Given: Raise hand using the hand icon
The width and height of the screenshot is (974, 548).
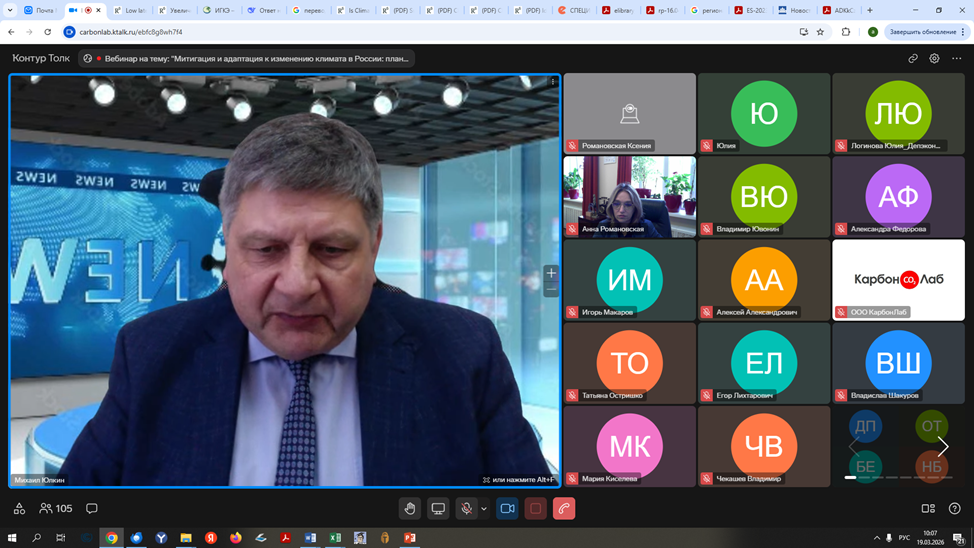Looking at the screenshot, I should click(410, 509).
